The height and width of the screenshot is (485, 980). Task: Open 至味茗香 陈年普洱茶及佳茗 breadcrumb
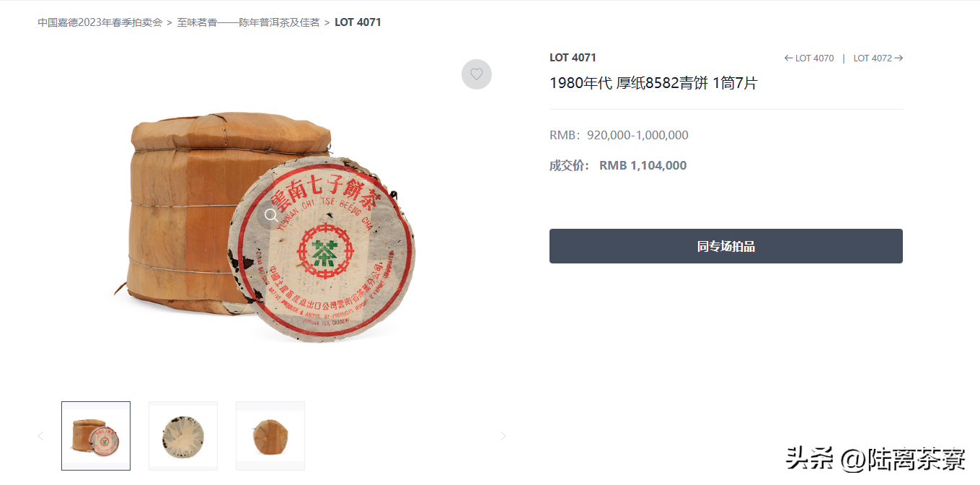click(x=249, y=22)
